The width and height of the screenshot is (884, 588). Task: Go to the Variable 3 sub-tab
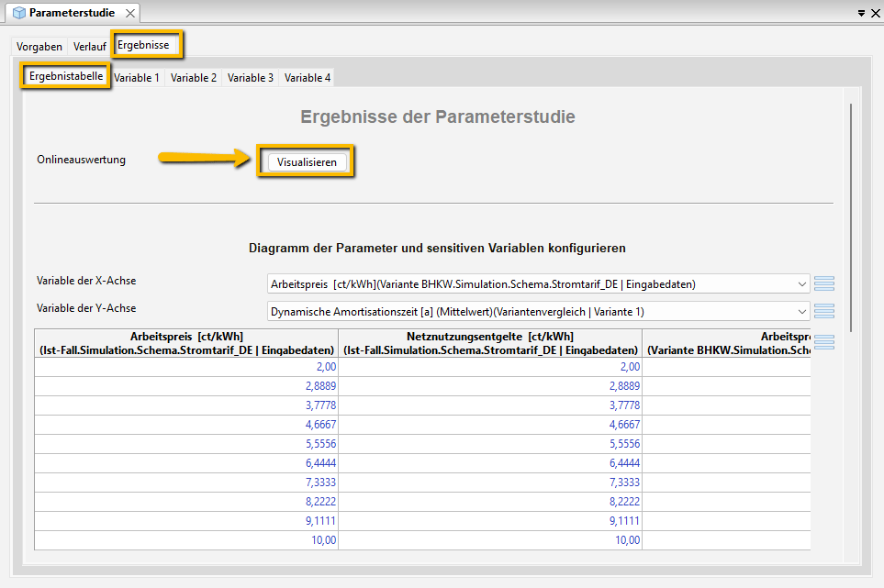pos(251,78)
